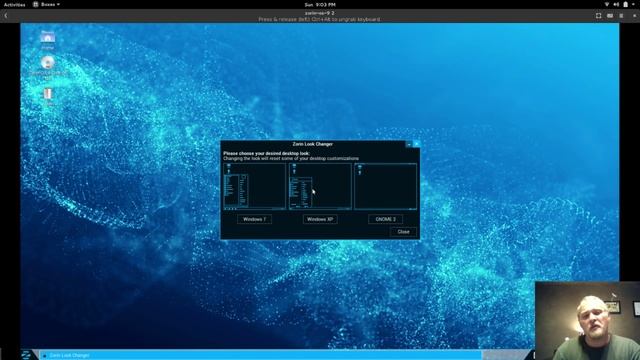The width and height of the screenshot is (640, 360).
Task: Select Zorin Look Changer taskbar entry
Action: [260, 355]
